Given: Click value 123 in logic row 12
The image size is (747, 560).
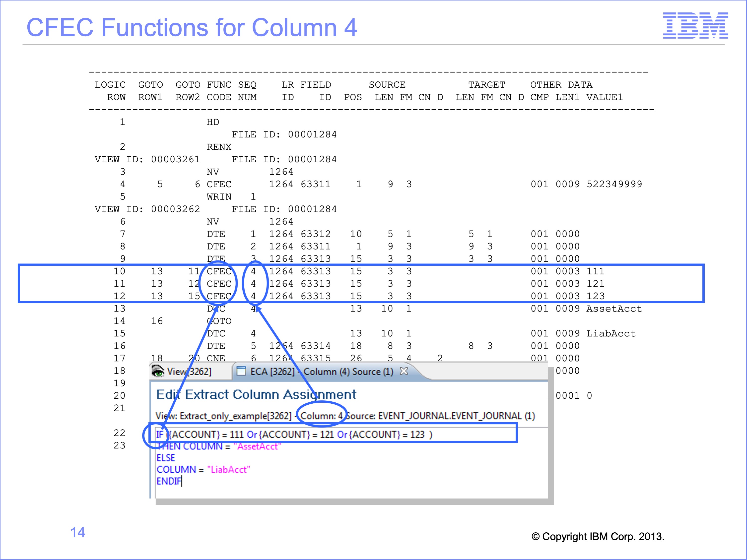Looking at the screenshot, I should (x=595, y=296).
